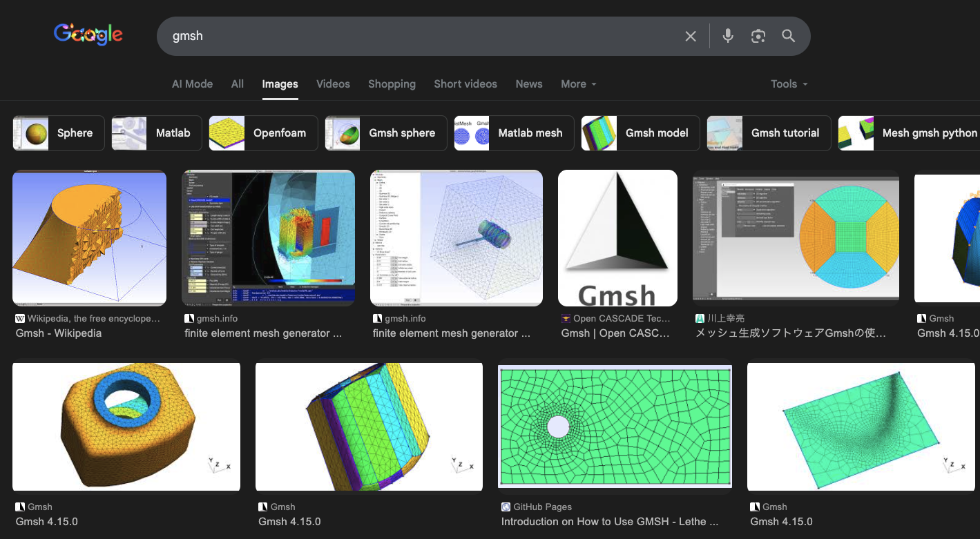This screenshot has height=539, width=980.
Task: Open the Shopping tab
Action: point(392,84)
